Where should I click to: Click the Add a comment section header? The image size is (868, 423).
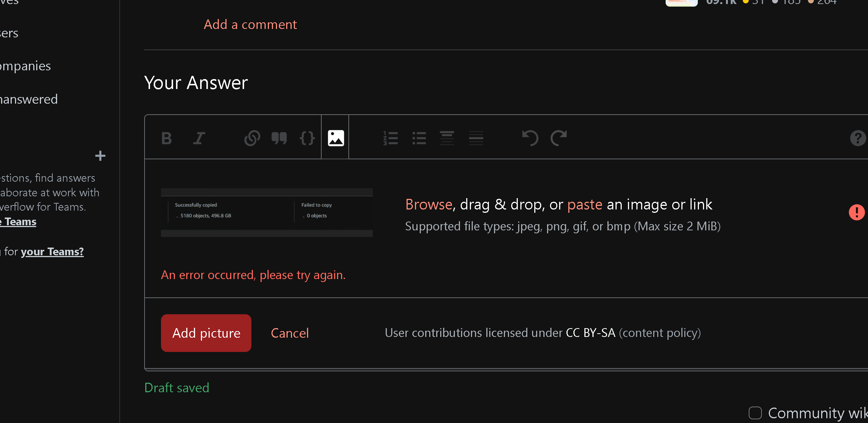250,24
